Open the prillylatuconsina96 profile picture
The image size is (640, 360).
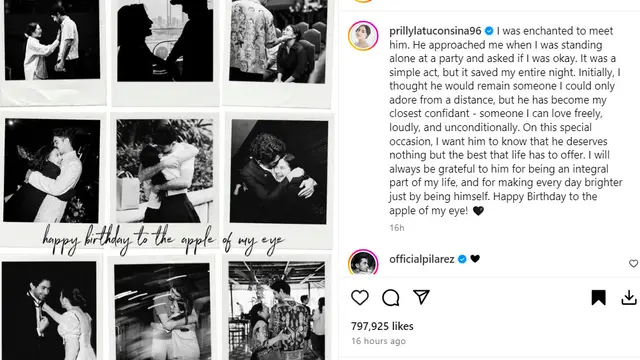tap(363, 36)
